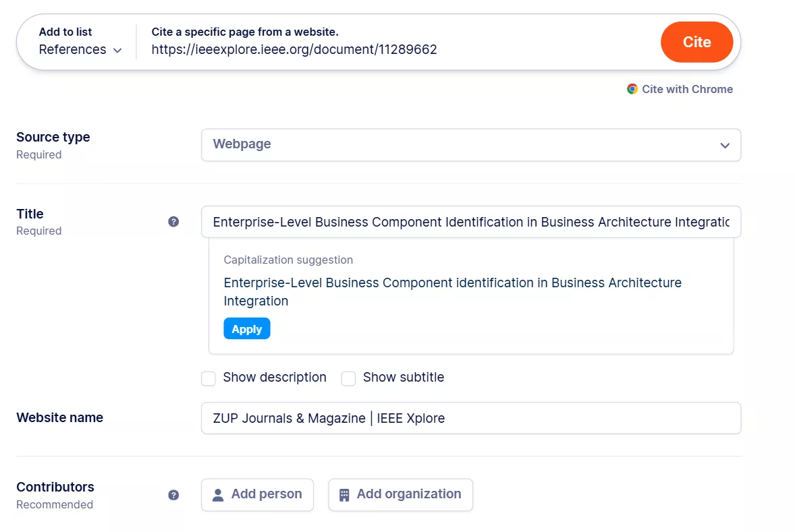The image size is (795, 532).
Task: Click the Chrome icon beside Cite with Chrome
Action: (632, 88)
